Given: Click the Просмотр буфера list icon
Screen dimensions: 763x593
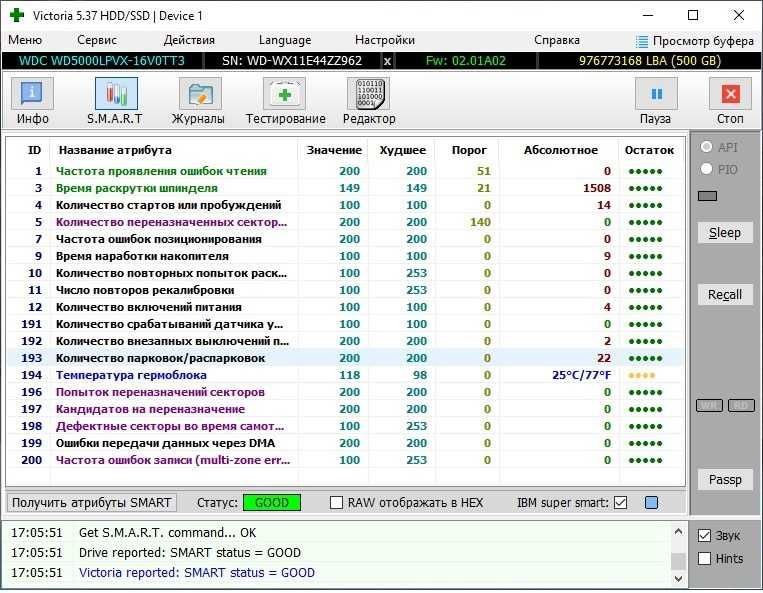Looking at the screenshot, I should pos(642,41).
